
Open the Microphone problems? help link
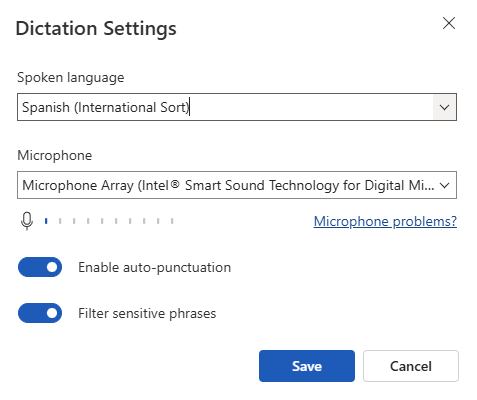point(385,221)
